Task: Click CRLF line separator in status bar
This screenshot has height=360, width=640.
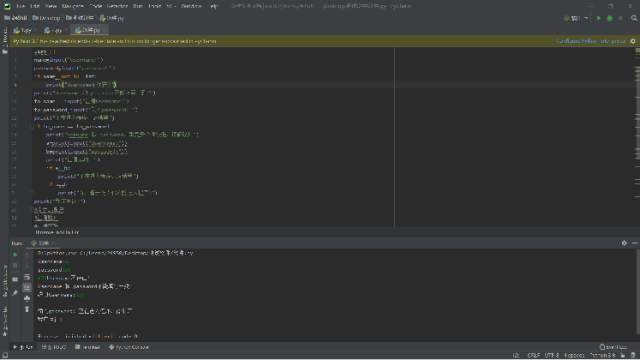Action: (x=533, y=356)
